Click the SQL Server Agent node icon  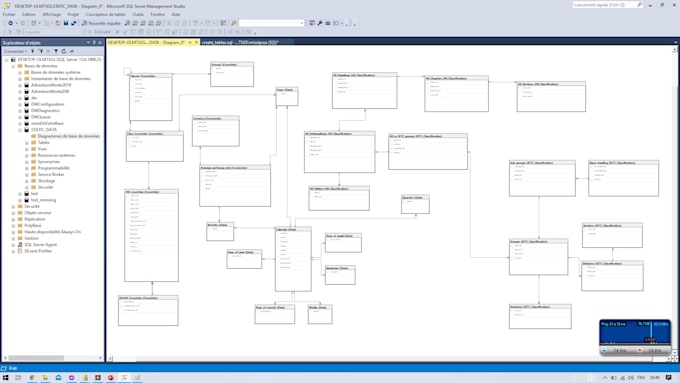coord(20,245)
